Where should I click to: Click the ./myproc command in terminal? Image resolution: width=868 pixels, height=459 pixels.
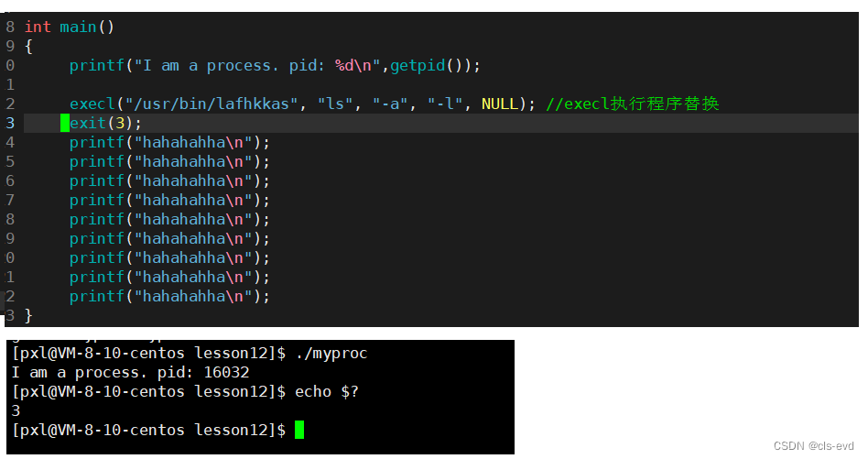click(331, 354)
